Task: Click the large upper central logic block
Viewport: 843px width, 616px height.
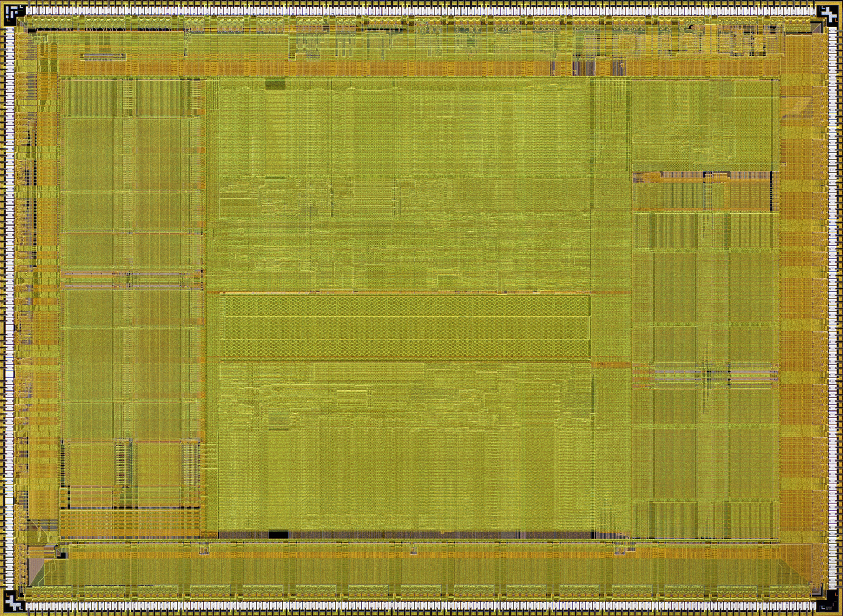Action: point(405,184)
